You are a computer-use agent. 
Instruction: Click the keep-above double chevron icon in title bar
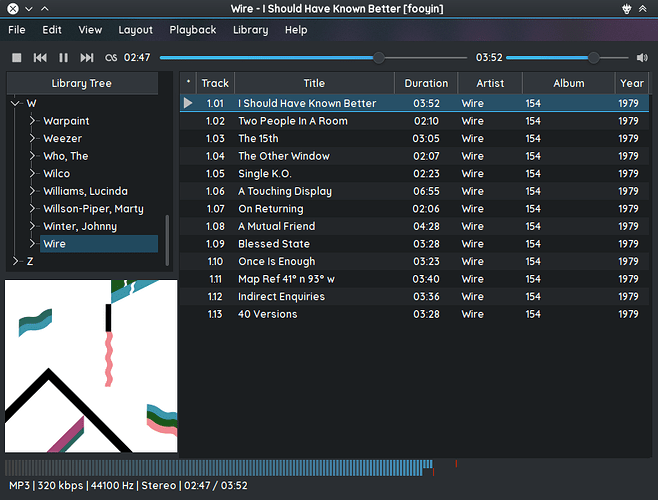(x=642, y=8)
